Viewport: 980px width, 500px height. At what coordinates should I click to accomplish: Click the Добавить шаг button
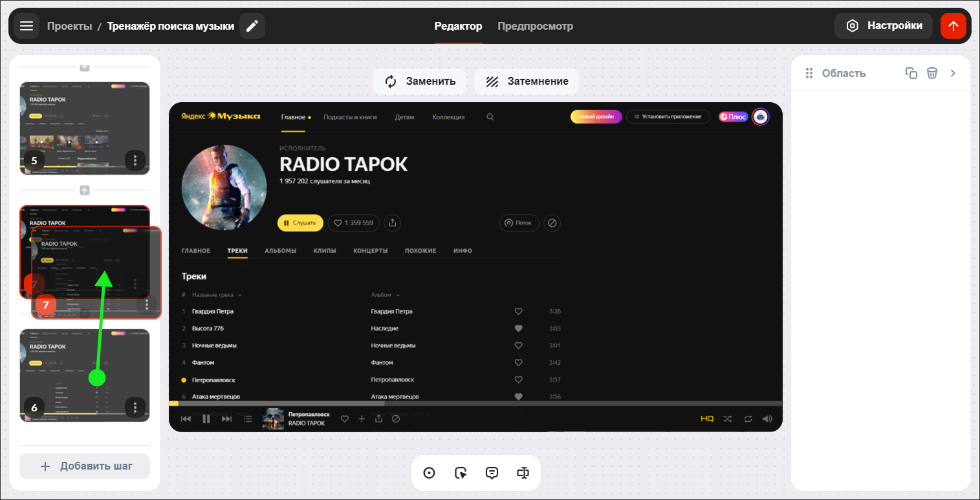point(84,466)
